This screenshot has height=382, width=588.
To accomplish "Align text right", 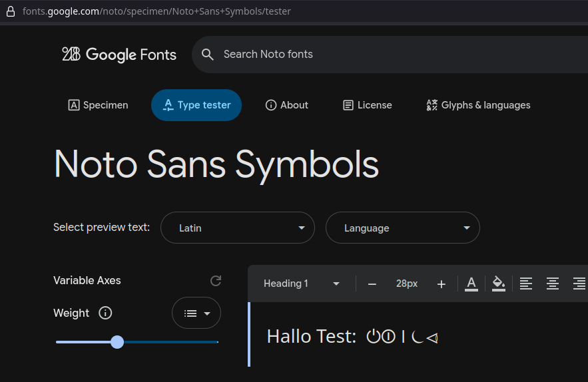I will click(x=579, y=284).
